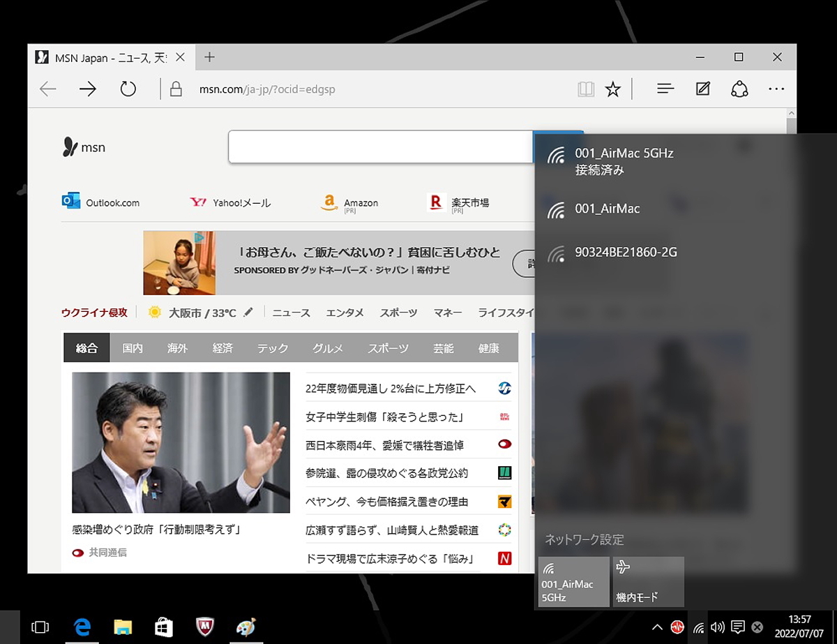Open headline 広瀬すず語らず、山崎賢人と熱愛報道
The width and height of the screenshot is (837, 644).
click(392, 530)
